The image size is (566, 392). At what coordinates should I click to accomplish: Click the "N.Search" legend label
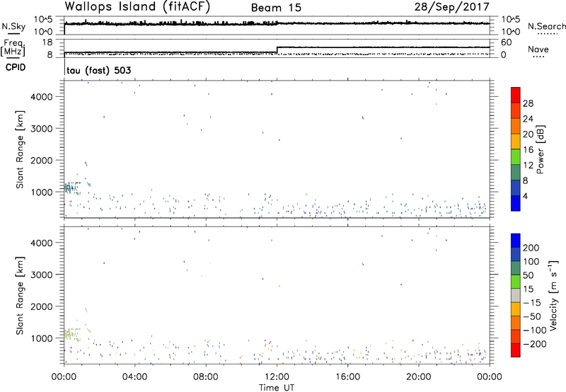click(x=546, y=26)
